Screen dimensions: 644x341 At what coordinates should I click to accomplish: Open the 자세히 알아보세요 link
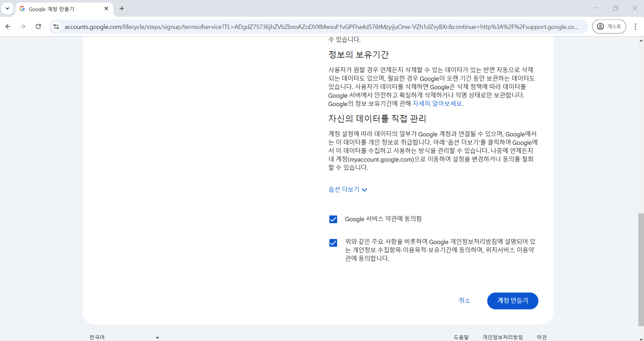pyautogui.click(x=438, y=104)
